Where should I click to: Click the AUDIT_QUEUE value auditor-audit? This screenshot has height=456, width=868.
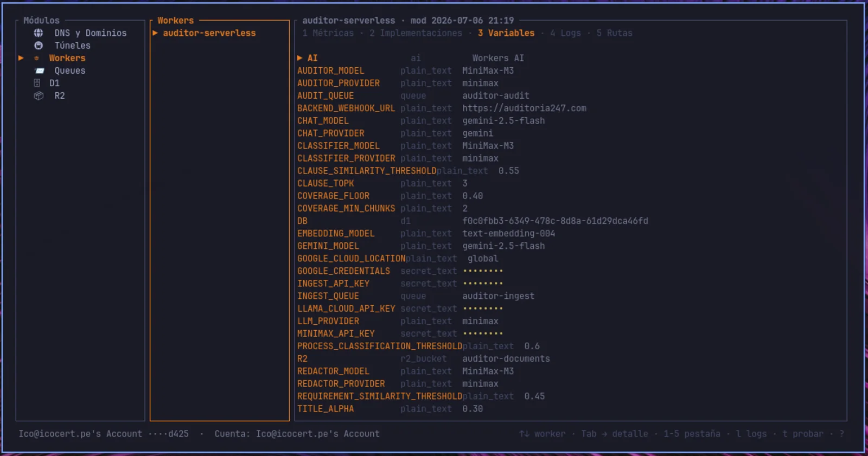pos(496,95)
